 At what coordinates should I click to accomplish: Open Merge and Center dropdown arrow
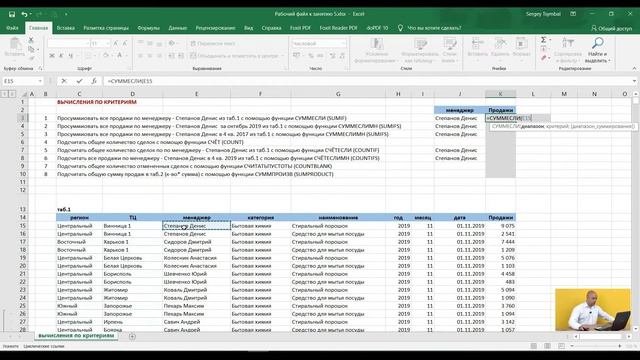pos(282,56)
